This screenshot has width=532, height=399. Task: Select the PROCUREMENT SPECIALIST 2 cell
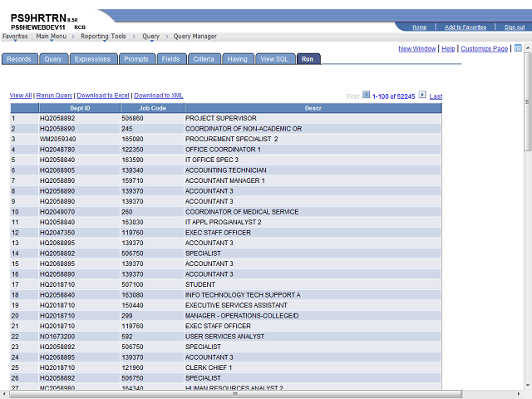[313, 139]
